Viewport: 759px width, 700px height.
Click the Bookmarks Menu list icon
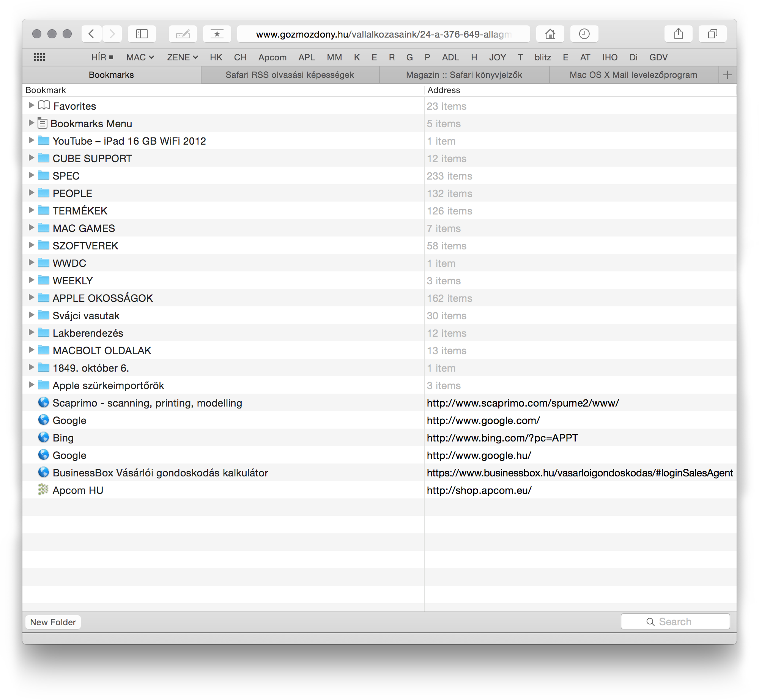[x=43, y=123]
